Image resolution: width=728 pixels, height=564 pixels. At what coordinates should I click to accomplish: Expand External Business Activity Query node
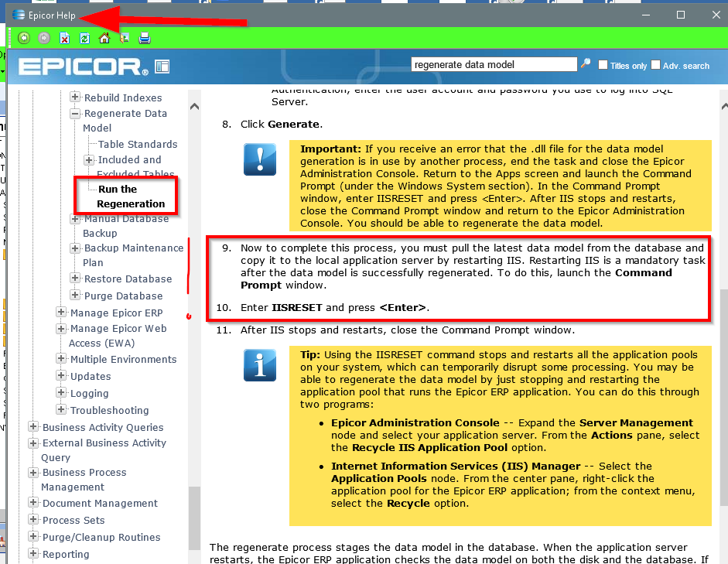(x=33, y=443)
